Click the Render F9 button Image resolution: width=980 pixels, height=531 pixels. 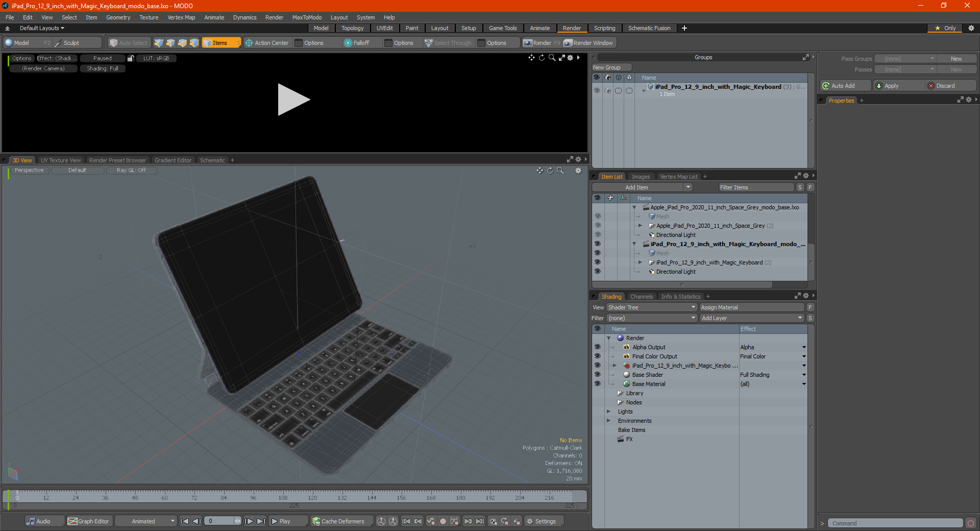pyautogui.click(x=542, y=43)
